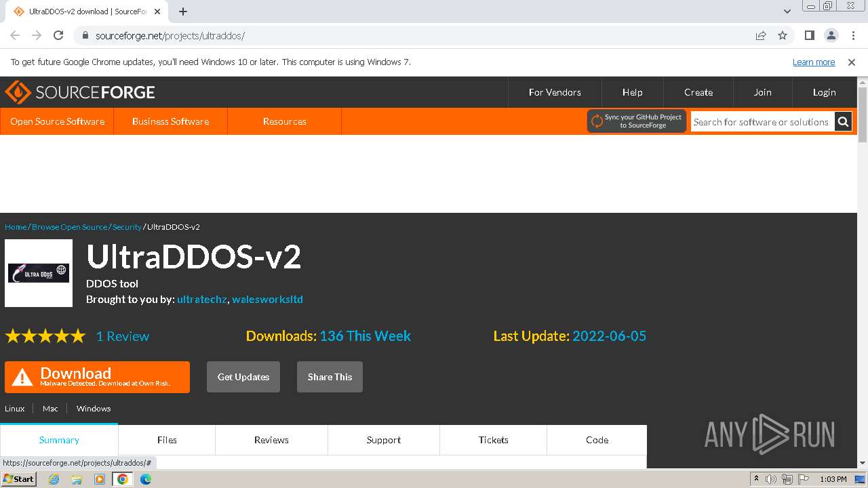
Task: Click the browser back arrow
Action: (15, 35)
